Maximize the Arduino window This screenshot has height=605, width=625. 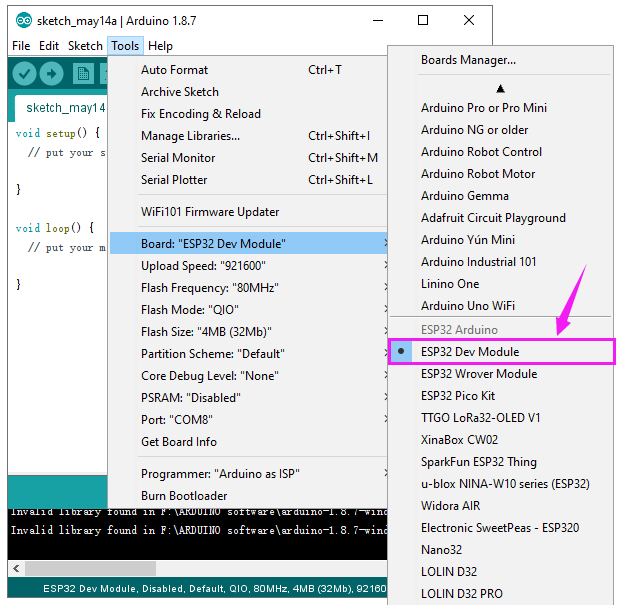click(423, 20)
